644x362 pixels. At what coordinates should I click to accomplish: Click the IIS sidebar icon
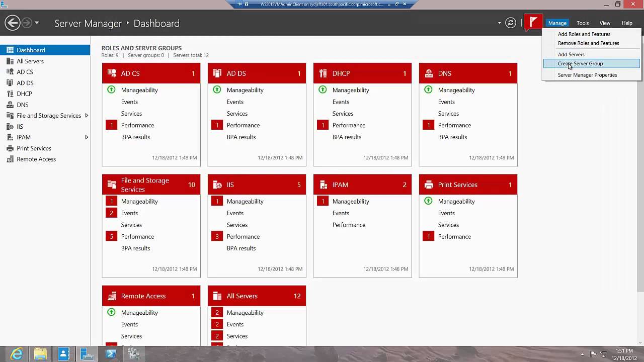(10, 127)
